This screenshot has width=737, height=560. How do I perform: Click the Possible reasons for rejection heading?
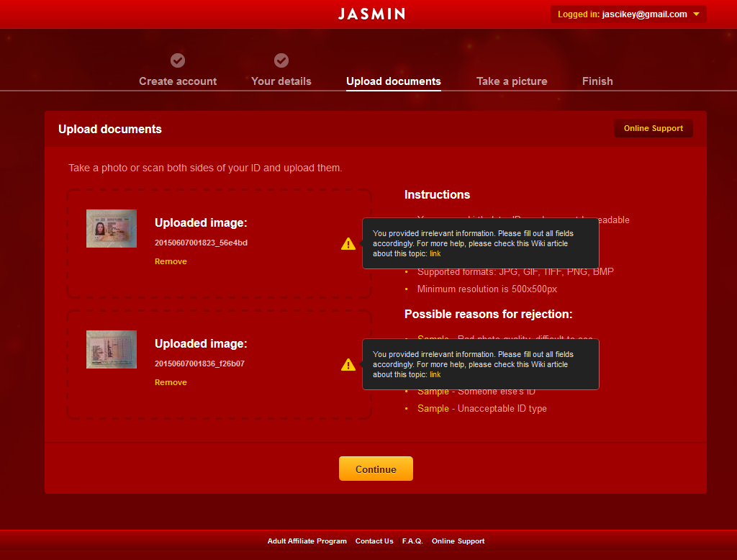click(x=489, y=314)
